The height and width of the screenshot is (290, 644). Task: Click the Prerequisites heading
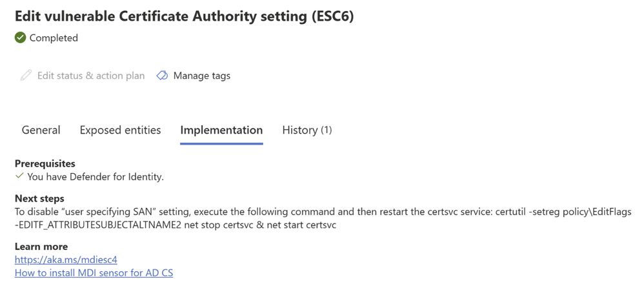click(x=45, y=163)
